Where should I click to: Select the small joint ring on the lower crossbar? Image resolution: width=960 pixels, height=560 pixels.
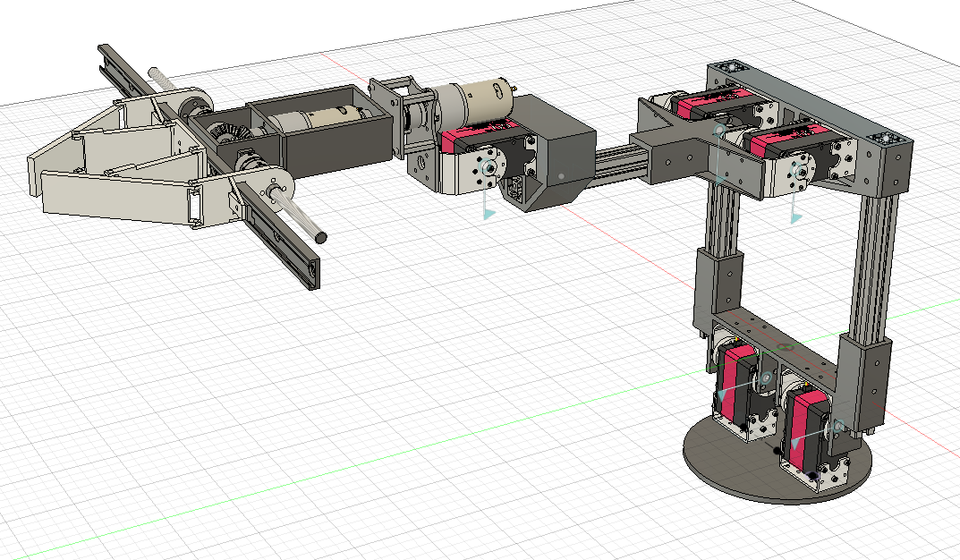(x=784, y=346)
